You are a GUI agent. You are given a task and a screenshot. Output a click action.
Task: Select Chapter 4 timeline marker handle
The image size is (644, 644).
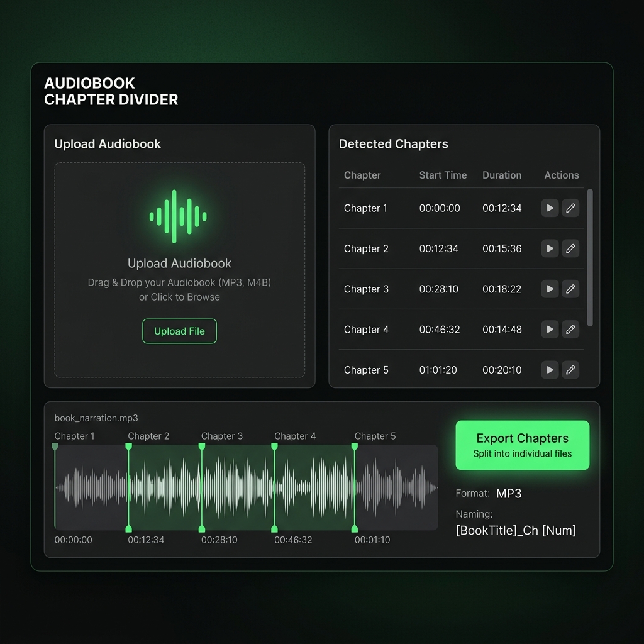click(x=274, y=446)
